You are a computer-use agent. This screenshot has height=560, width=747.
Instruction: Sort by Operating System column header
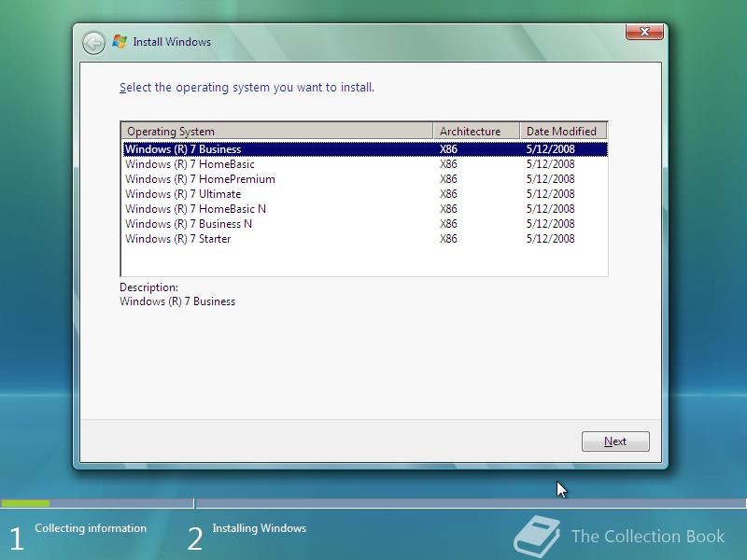coord(277,131)
